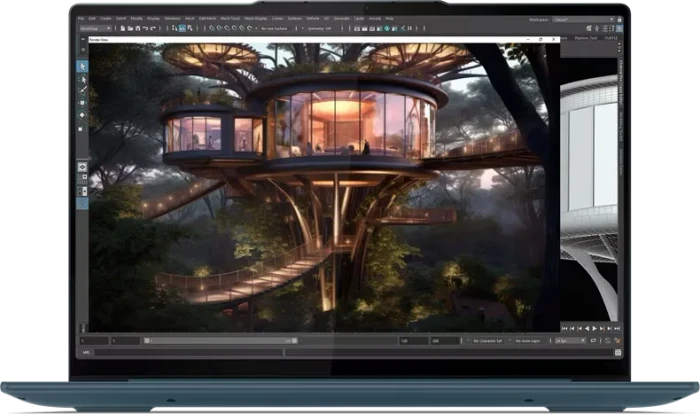Select the two-pane layout icon
This screenshot has height=414, width=700.
[82, 191]
